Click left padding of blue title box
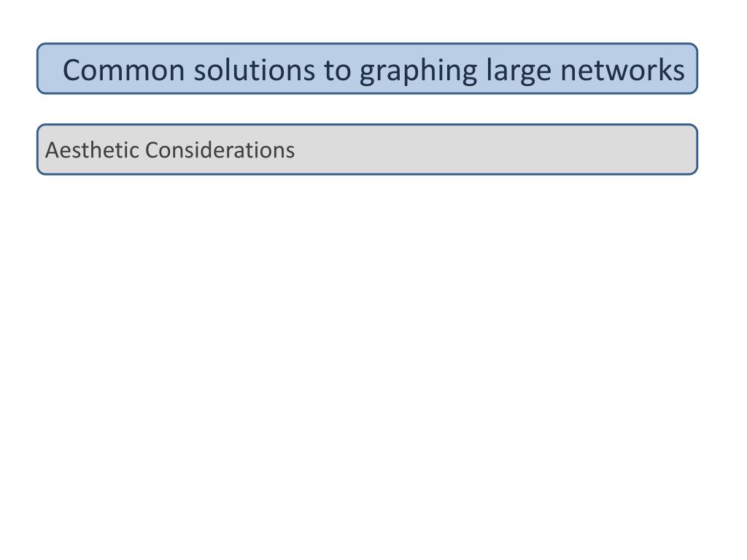This screenshot has height=560, width=747. pos(50,69)
